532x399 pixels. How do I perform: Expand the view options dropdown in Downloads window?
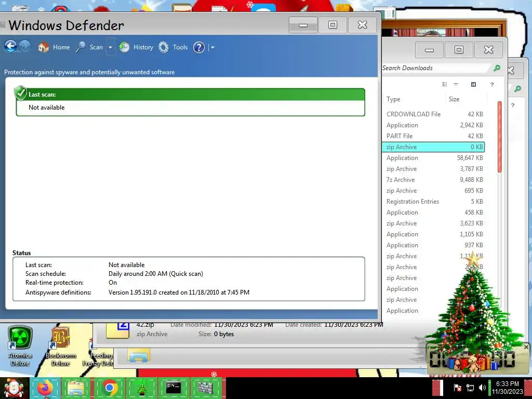pyautogui.click(x=456, y=84)
